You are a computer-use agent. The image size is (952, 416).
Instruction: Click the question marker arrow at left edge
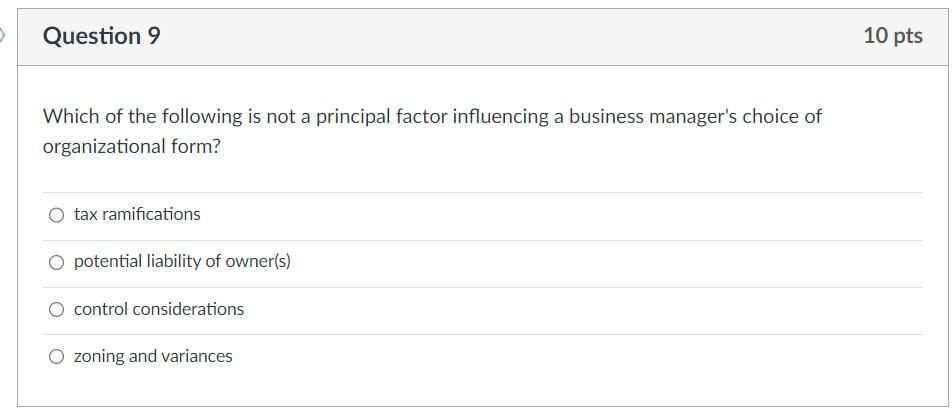(3, 36)
